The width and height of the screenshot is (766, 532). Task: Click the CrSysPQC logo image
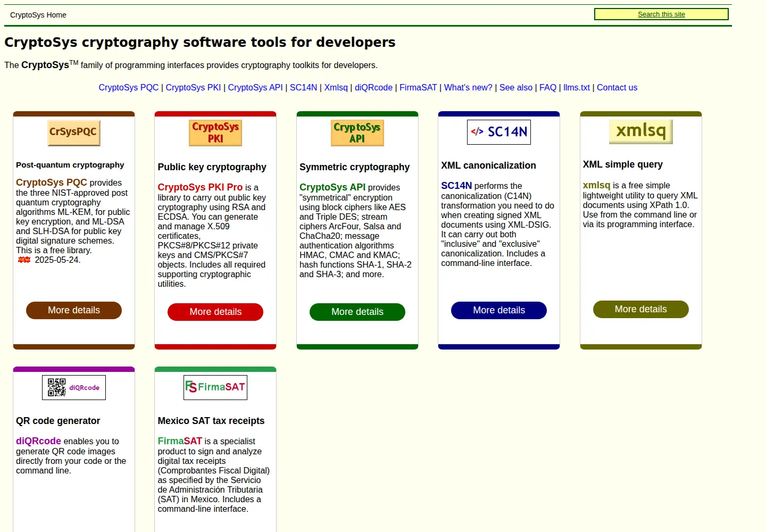click(x=74, y=132)
